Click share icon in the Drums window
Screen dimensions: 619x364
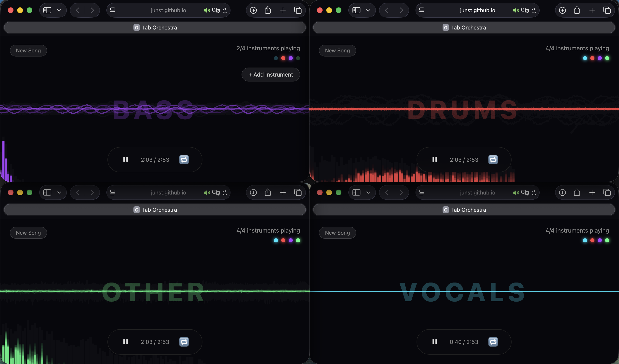(577, 10)
